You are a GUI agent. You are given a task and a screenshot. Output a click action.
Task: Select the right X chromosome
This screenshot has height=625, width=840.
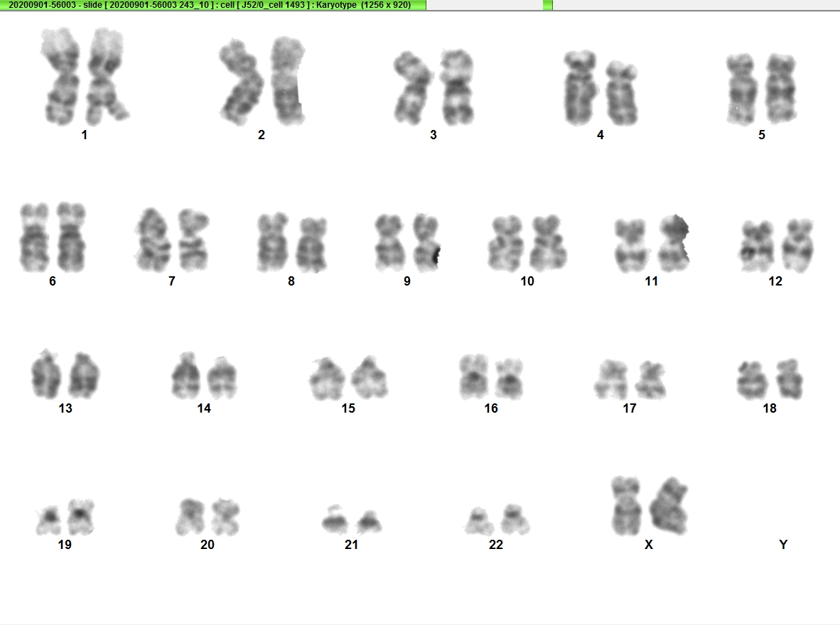(x=669, y=506)
